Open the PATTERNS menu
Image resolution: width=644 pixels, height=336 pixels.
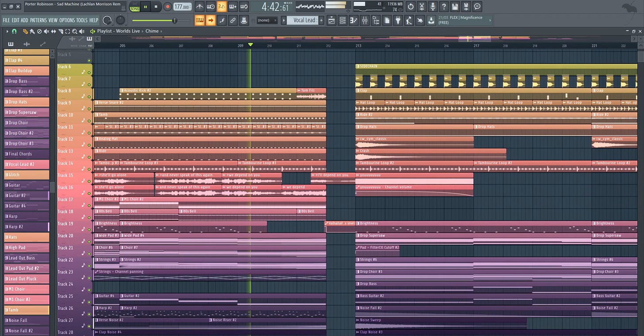tap(38, 20)
